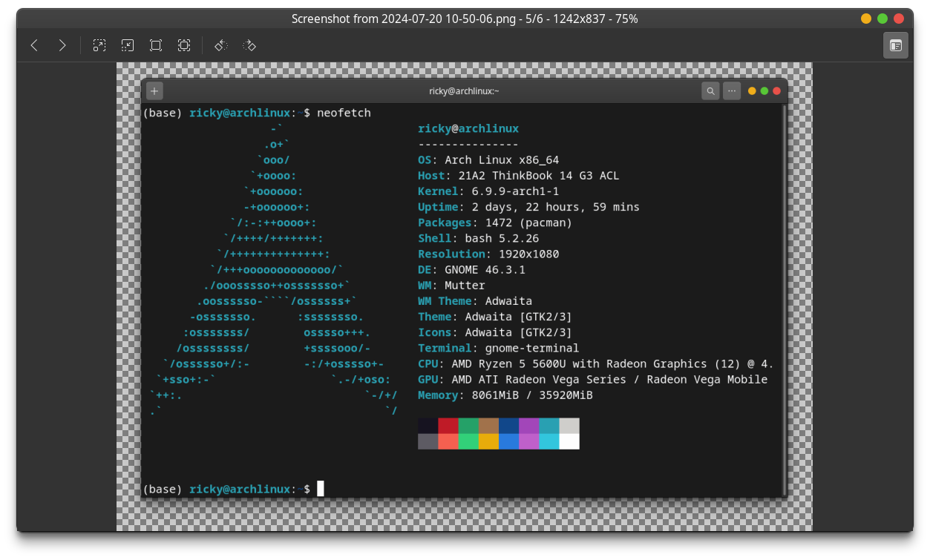Rotate the image counterclockwise

coord(220,45)
